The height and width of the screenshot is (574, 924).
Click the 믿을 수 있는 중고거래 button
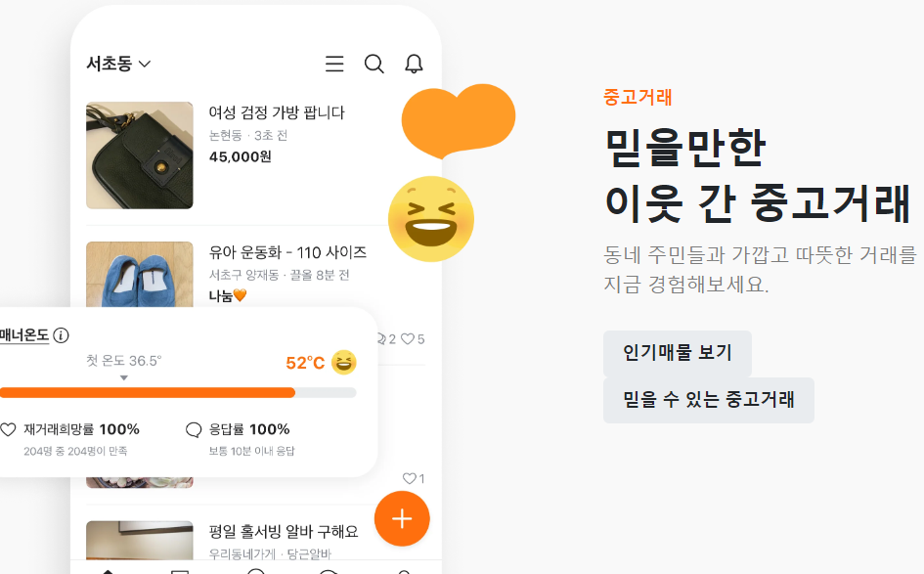point(708,400)
